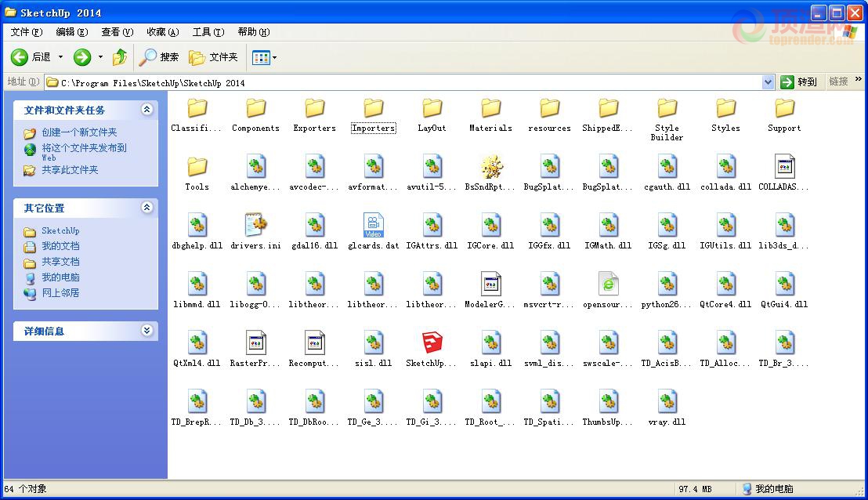Image resolution: width=868 pixels, height=500 pixels.
Task: Open the 工具(T) menu
Action: (x=208, y=32)
